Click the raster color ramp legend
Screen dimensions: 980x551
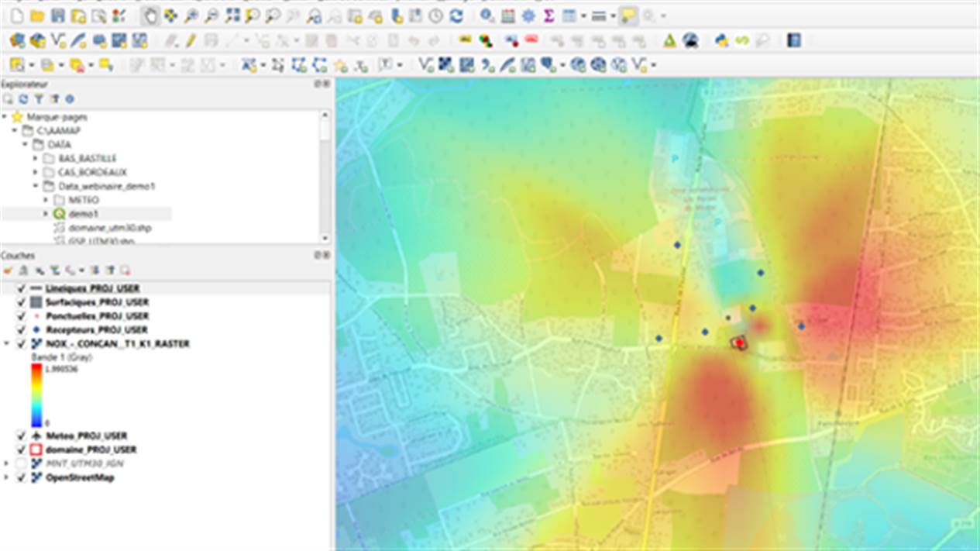36,395
